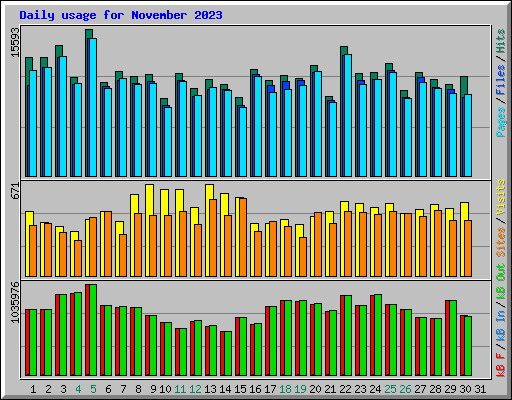
Task: Click day label 9 on the x-axis
Action: (153, 389)
